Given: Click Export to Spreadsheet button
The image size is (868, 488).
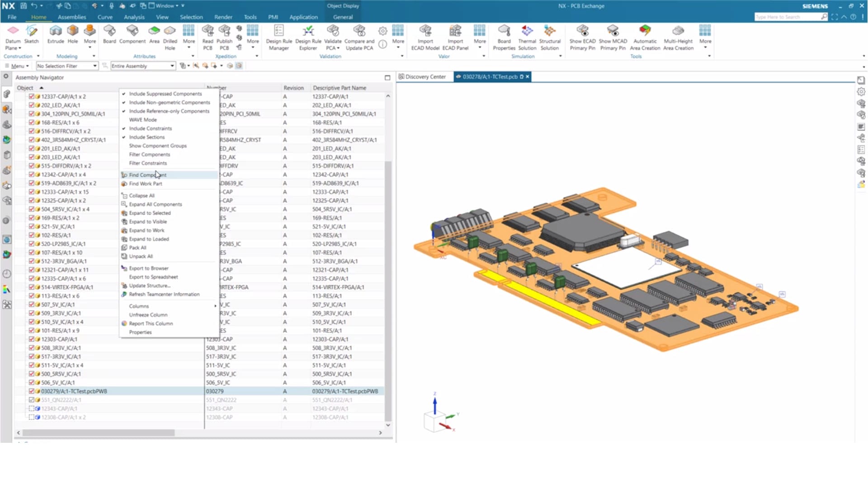Looking at the screenshot, I should click(x=154, y=277).
